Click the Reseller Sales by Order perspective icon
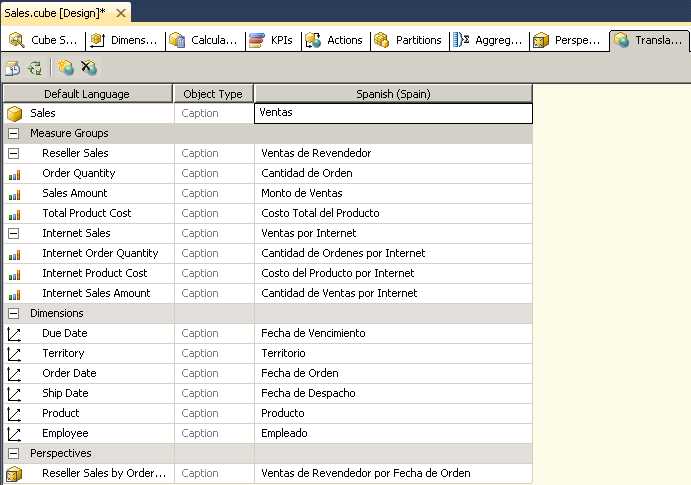Image resolution: width=691 pixels, height=485 pixels. [14, 474]
